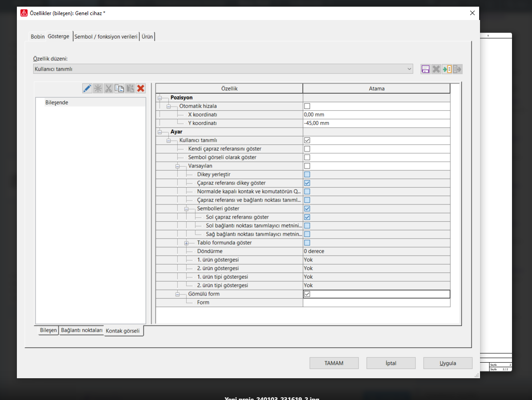Click the pencil edit icon above Bileşende list
532x400 pixels.
[x=87, y=88]
